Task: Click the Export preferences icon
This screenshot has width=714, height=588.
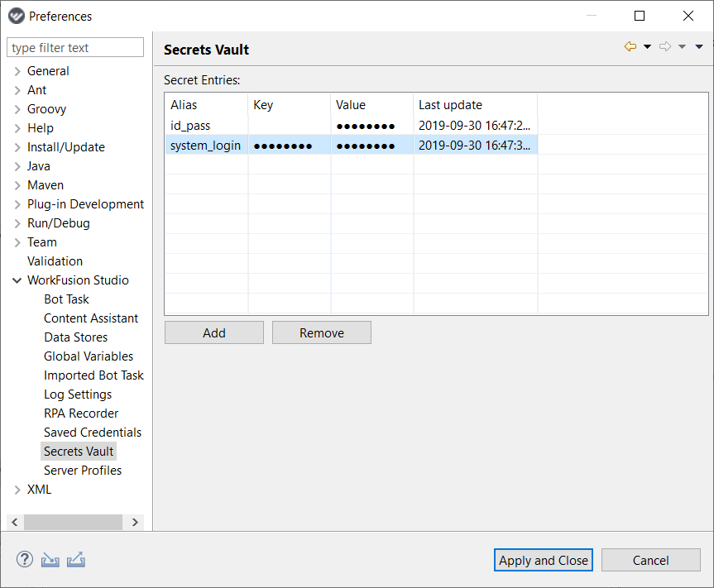Action: tap(76, 560)
